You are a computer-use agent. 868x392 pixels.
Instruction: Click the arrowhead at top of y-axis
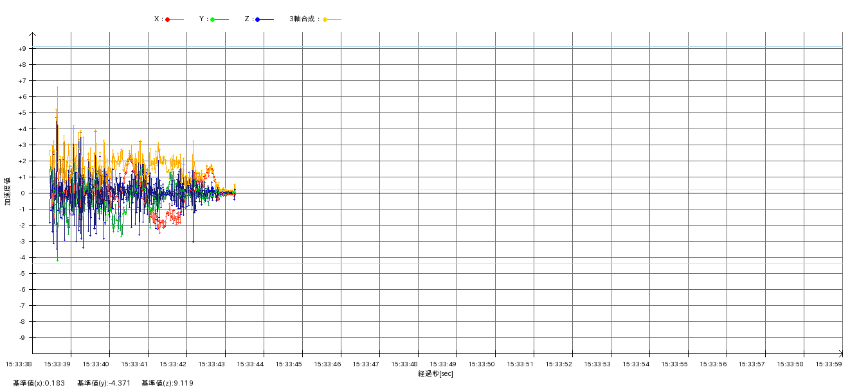(33, 35)
